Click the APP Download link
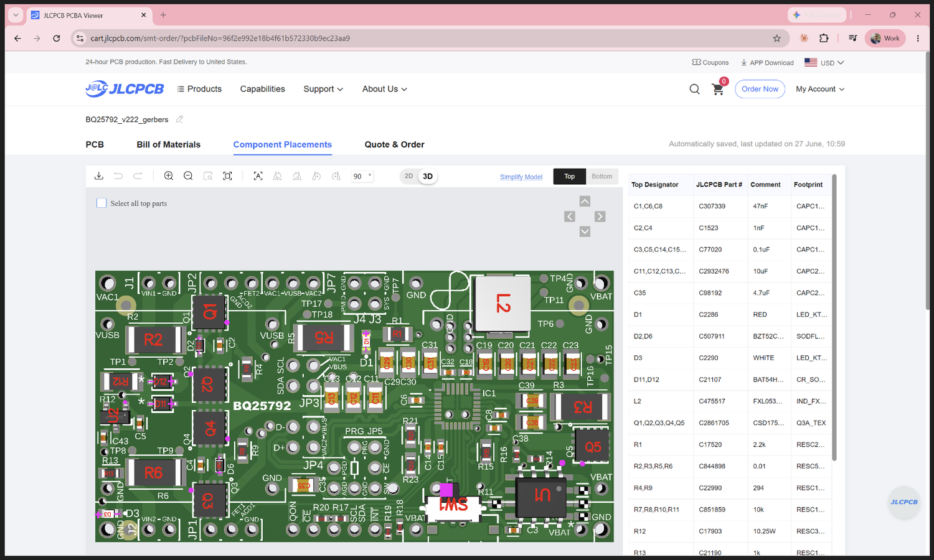This screenshot has height=560, width=934. tap(767, 63)
